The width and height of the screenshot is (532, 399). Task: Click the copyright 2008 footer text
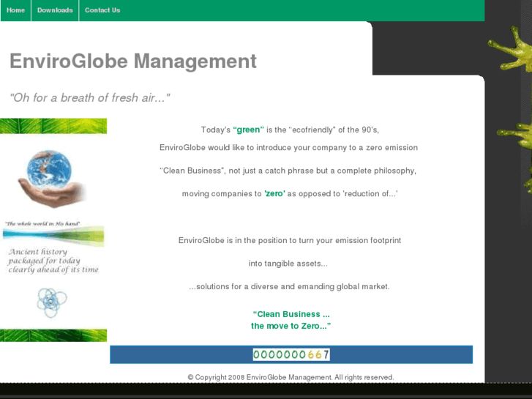tap(291, 377)
